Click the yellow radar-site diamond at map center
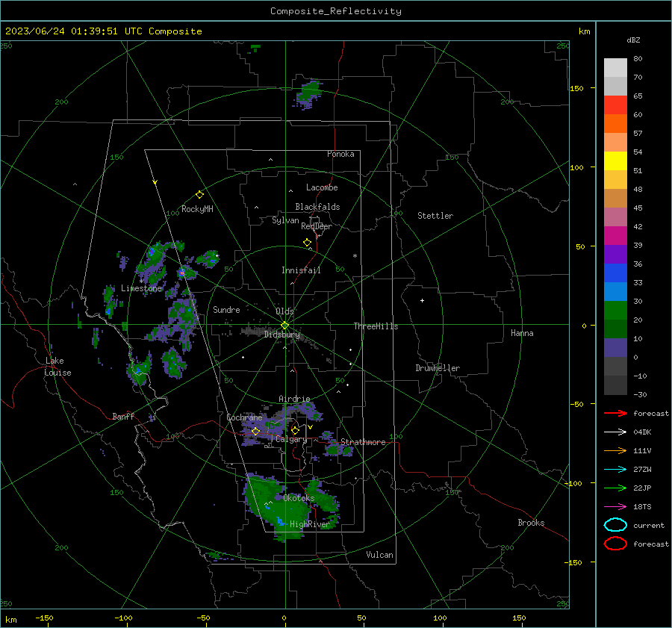This screenshot has width=672, height=628. [x=285, y=326]
